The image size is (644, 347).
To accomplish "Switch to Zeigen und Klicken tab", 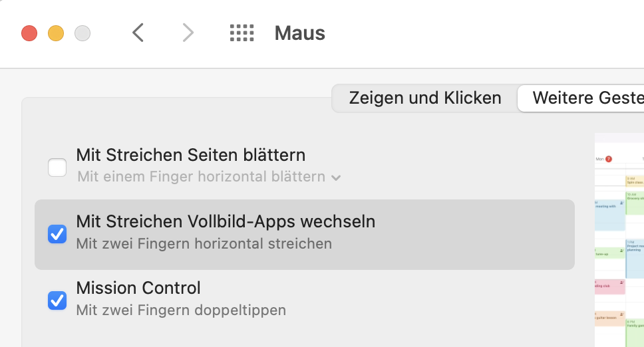I will click(x=425, y=98).
